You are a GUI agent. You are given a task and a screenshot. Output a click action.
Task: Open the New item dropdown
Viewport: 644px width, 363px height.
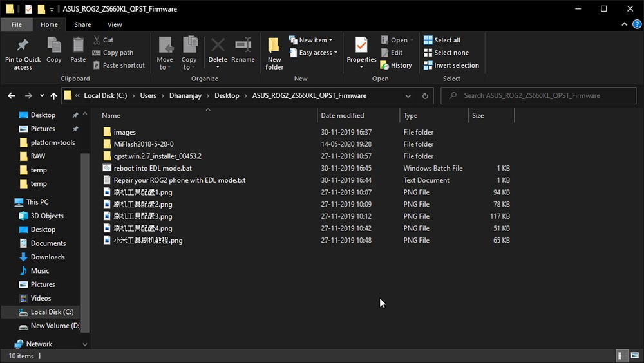[x=310, y=40]
